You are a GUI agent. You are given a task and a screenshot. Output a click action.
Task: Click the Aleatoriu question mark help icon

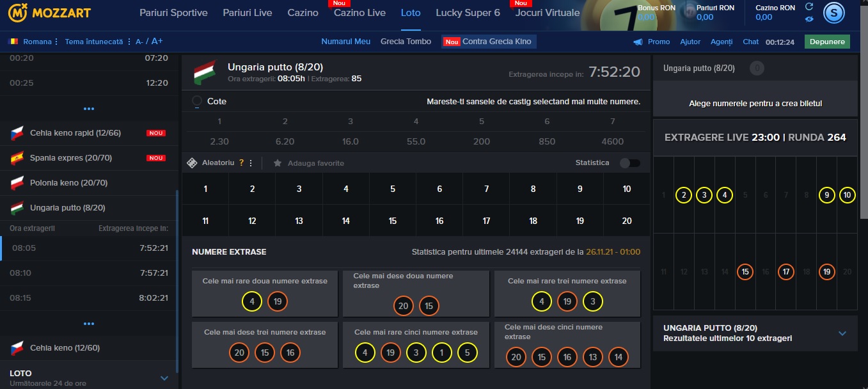pyautogui.click(x=242, y=163)
